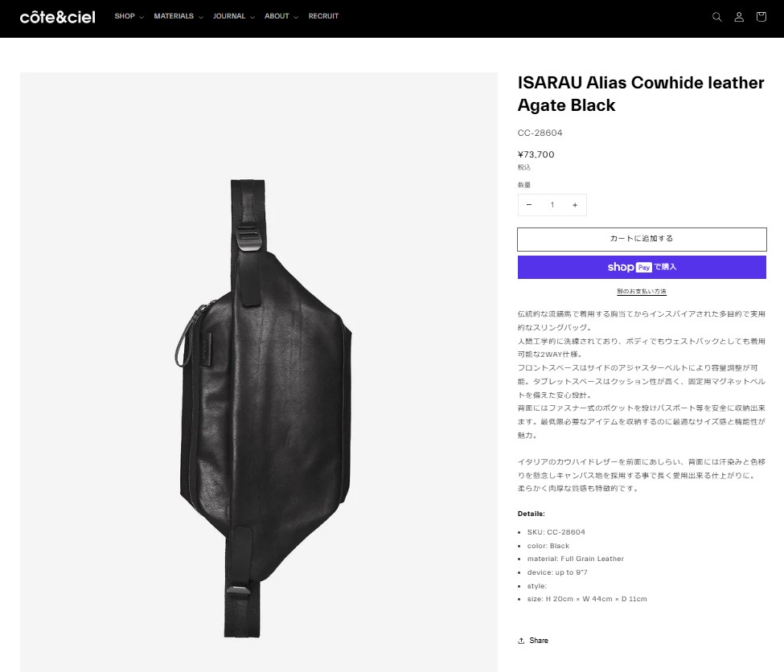Open the search magnifier icon
Viewport: 784px width, 672px height.
[x=717, y=17]
